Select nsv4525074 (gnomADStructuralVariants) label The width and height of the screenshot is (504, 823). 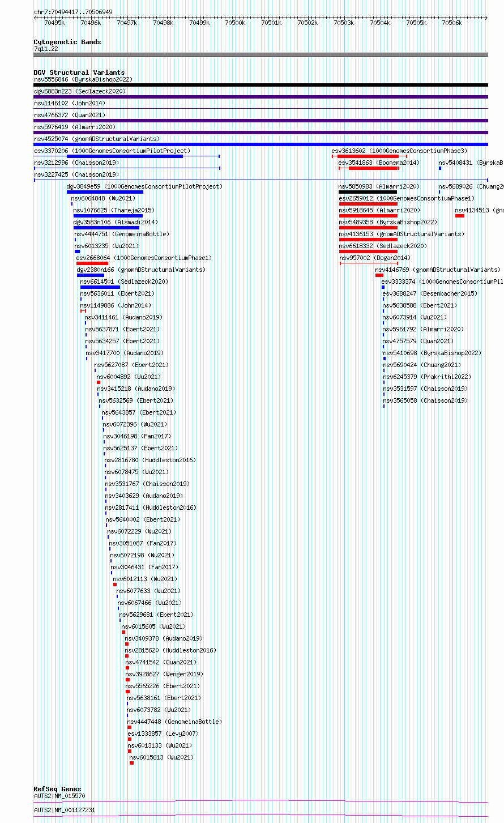[x=97, y=139]
